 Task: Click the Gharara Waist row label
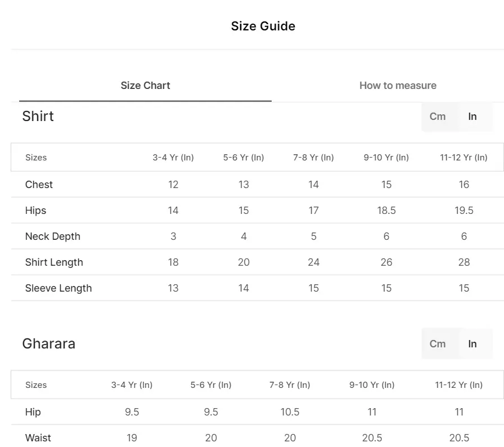[x=38, y=437]
